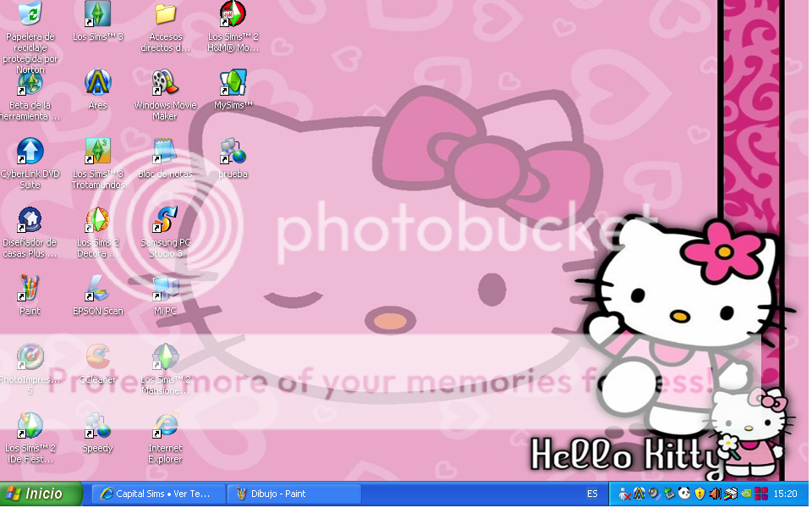
Task: Open the Mi PC icon
Action: coord(165,289)
